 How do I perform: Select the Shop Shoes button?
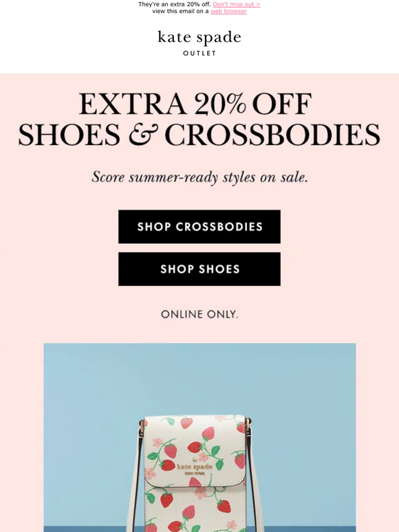click(199, 269)
